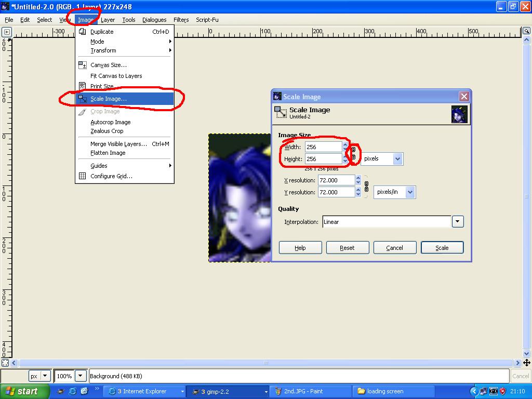532x399 pixels.
Task: Open the Internet Explorer quick launch icon
Action: pyautogui.click(x=72, y=391)
